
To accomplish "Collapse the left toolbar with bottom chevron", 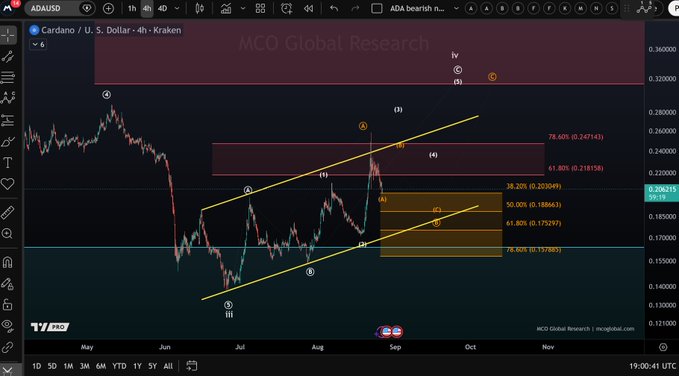I will 8,369.
